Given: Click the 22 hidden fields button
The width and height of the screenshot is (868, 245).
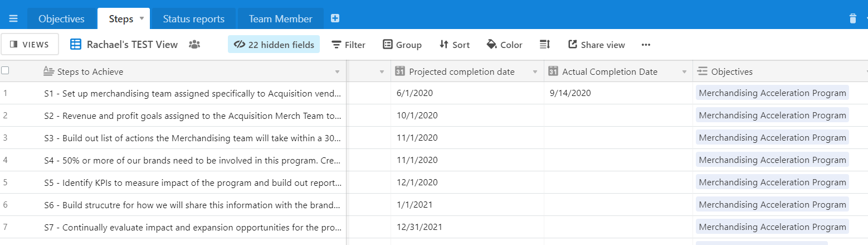Looking at the screenshot, I should click(x=274, y=45).
